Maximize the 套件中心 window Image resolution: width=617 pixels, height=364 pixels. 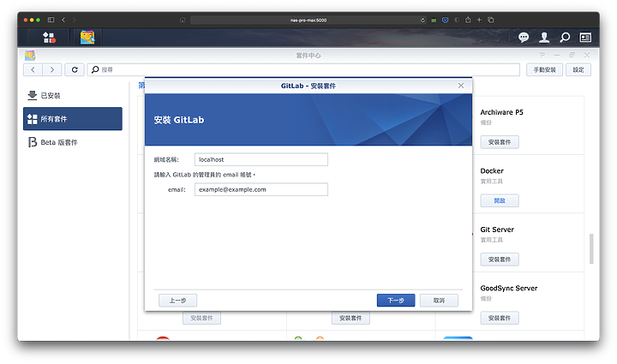pos(572,55)
